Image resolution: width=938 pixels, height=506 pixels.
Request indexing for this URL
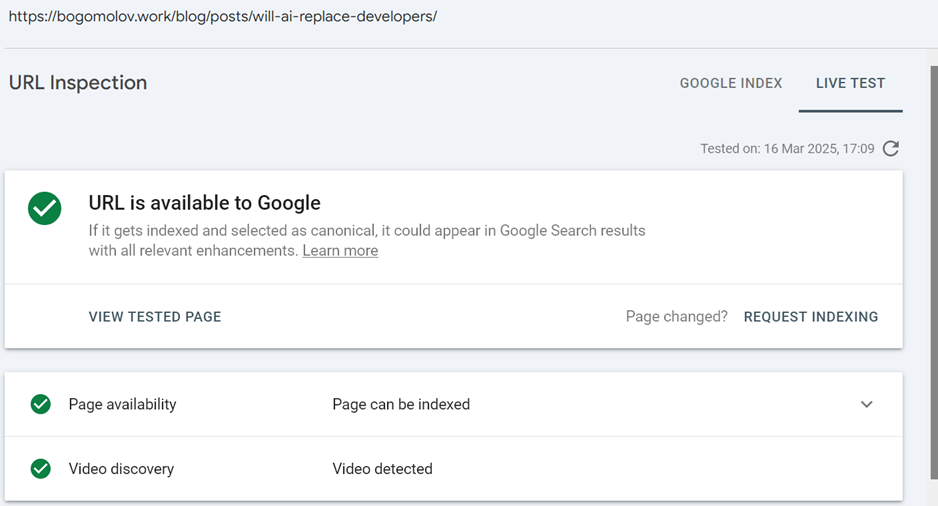[x=810, y=317]
